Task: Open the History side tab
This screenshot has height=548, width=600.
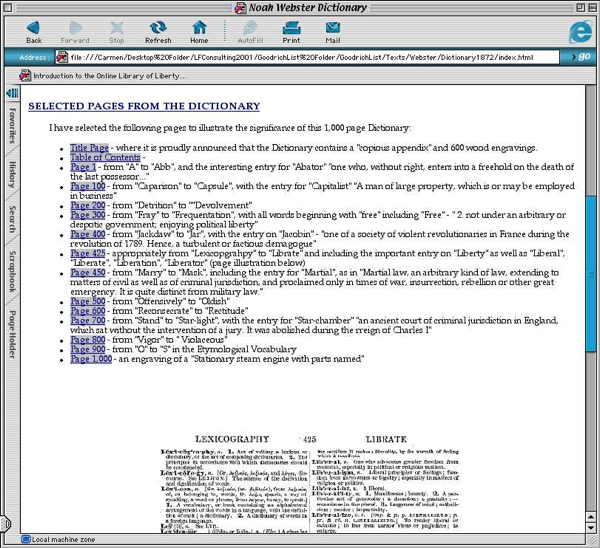Action: 13,175
